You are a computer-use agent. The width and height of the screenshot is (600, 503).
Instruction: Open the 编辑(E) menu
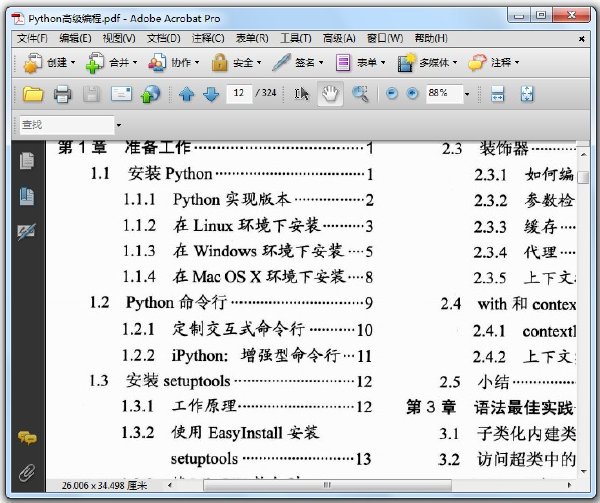click(75, 38)
